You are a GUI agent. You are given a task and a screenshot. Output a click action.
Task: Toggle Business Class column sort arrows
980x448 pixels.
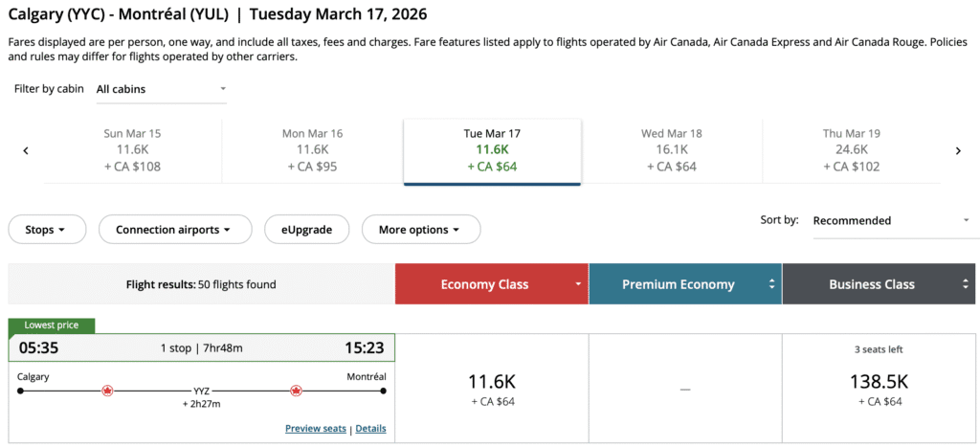(966, 284)
